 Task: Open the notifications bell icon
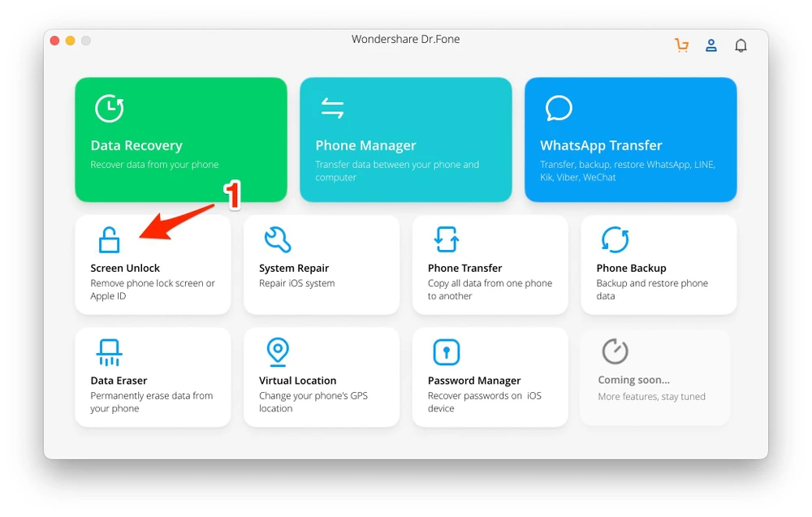741,45
